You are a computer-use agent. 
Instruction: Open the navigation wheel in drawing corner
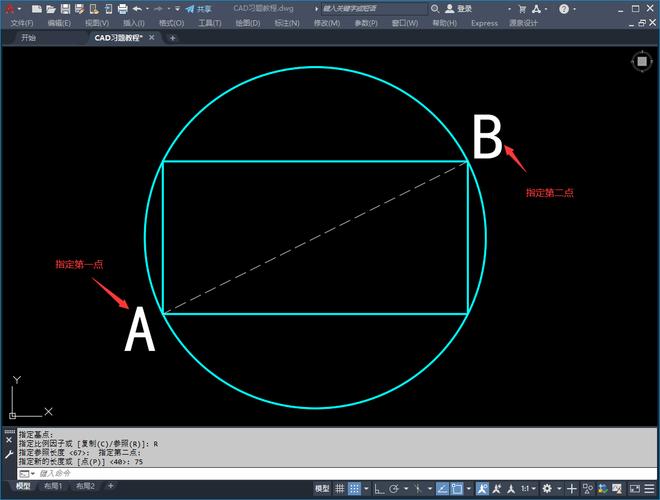640,62
